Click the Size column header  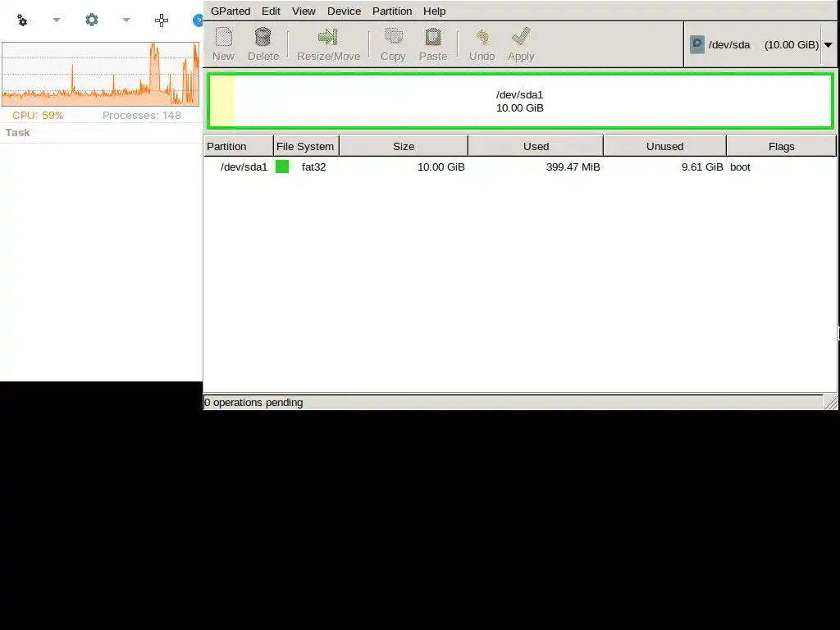pos(404,146)
